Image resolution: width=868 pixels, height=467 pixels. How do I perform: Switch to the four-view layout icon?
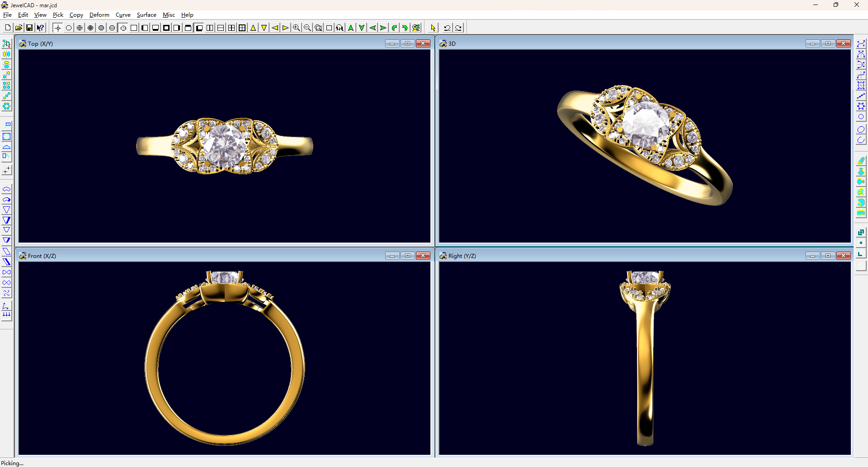pyautogui.click(x=231, y=28)
